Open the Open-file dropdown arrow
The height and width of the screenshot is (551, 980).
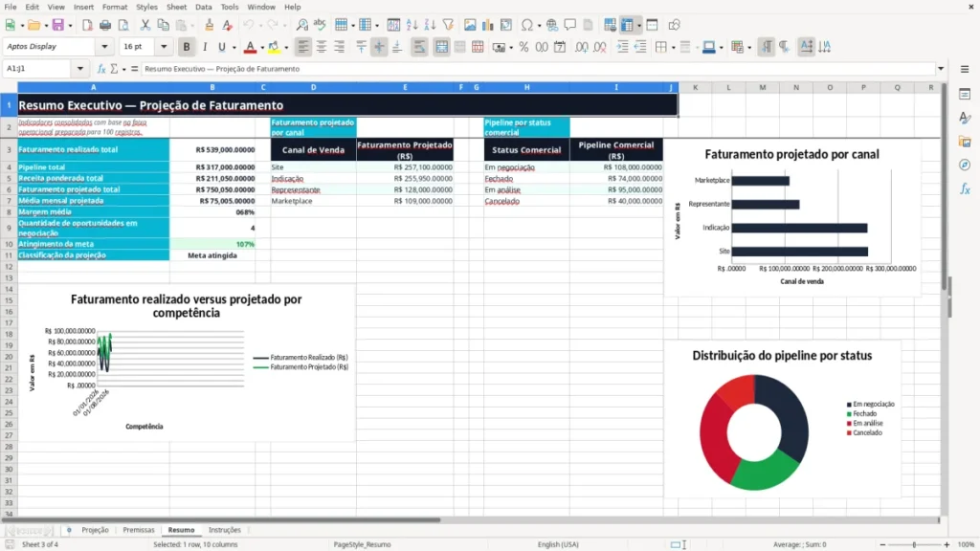point(46,25)
